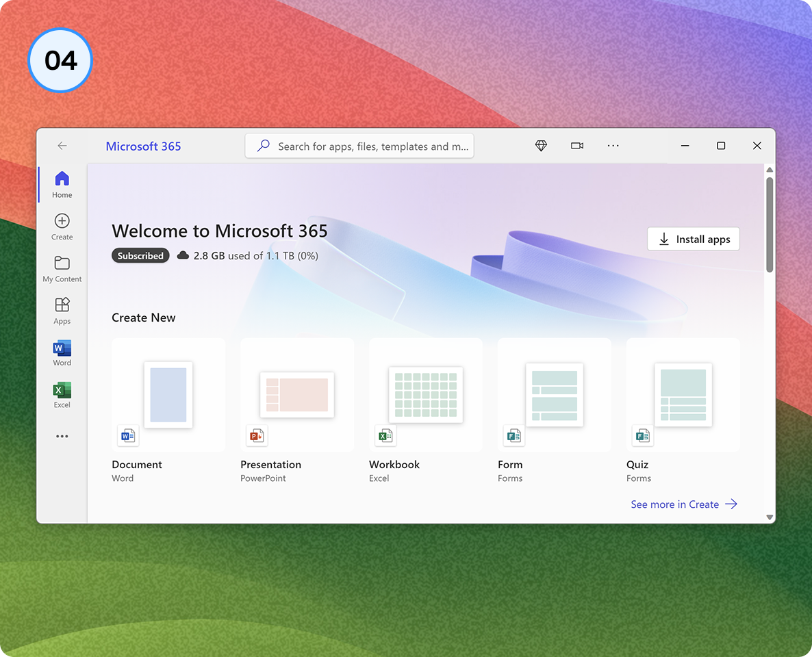Screen dimensions: 812x657
Task: Click the '2.8 GB used of 1.1 TB' text
Action: point(256,256)
